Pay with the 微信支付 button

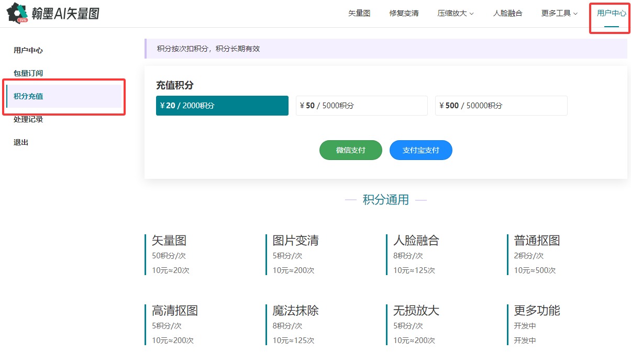(x=351, y=150)
